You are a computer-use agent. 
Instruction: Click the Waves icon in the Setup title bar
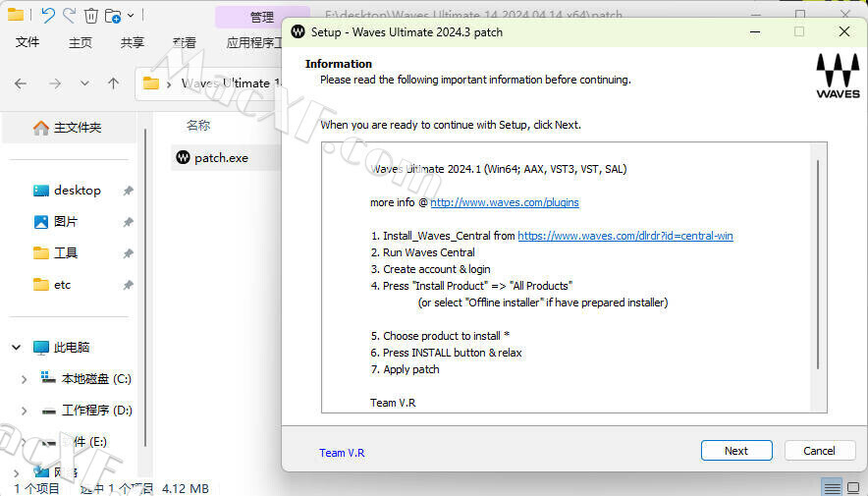click(x=298, y=31)
